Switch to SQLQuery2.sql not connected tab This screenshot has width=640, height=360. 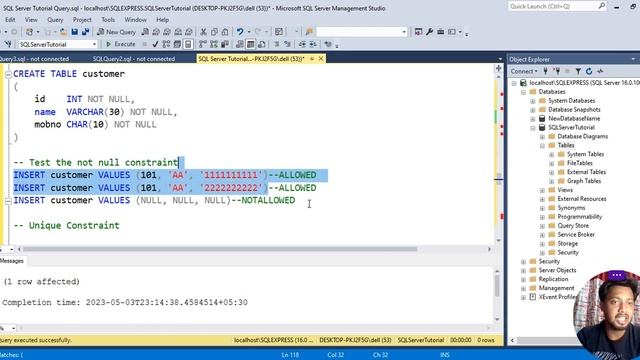tap(134, 59)
